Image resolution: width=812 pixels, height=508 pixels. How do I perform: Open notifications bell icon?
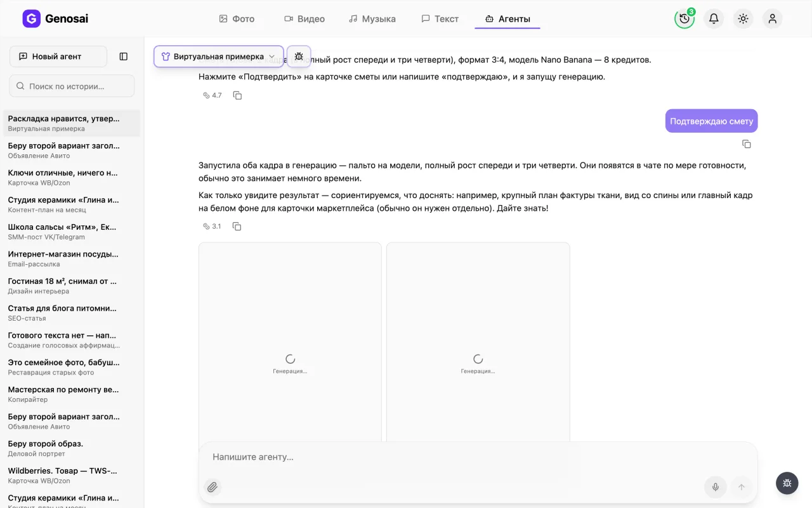tap(714, 18)
